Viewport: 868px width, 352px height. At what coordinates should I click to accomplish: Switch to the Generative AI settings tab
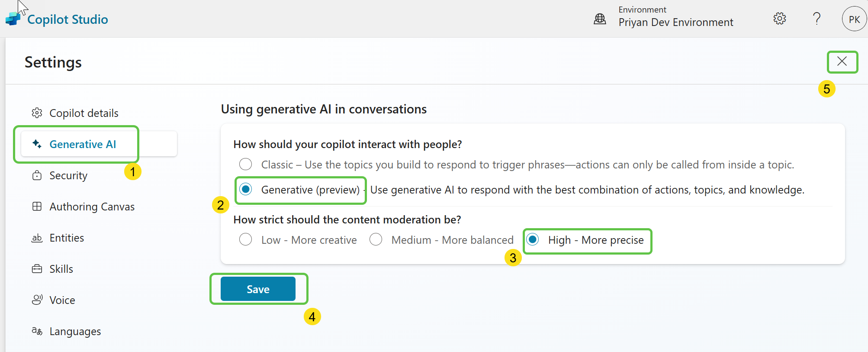tap(83, 144)
